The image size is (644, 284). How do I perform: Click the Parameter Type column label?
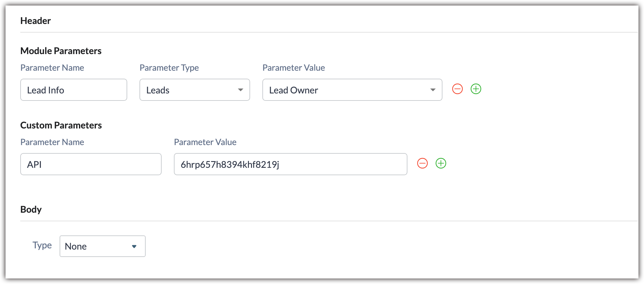click(x=169, y=68)
